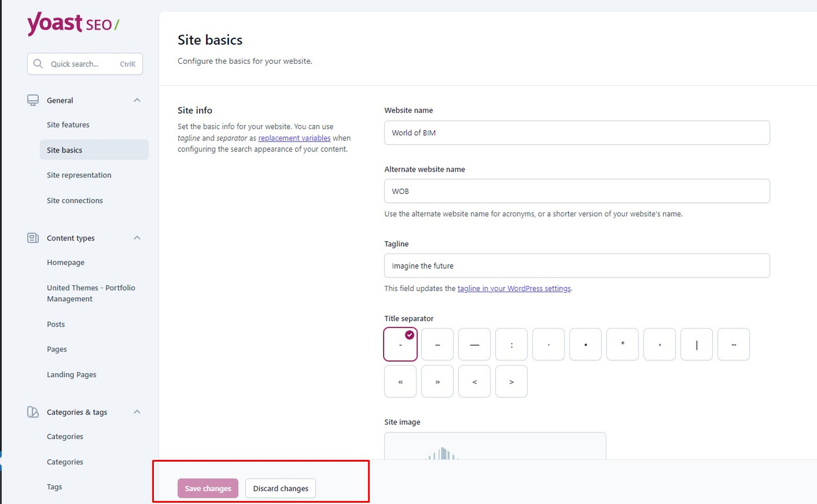
Task: Click the Alternate website name field
Action: 577,191
